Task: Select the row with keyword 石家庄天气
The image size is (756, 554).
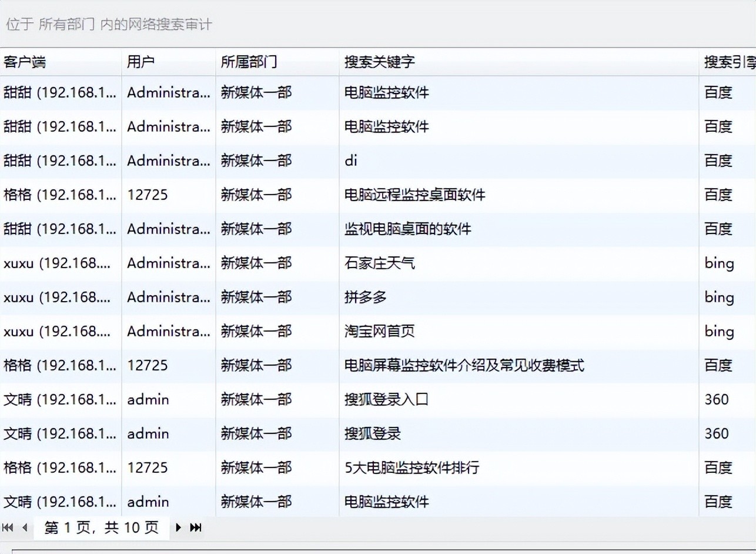Action: [380, 263]
